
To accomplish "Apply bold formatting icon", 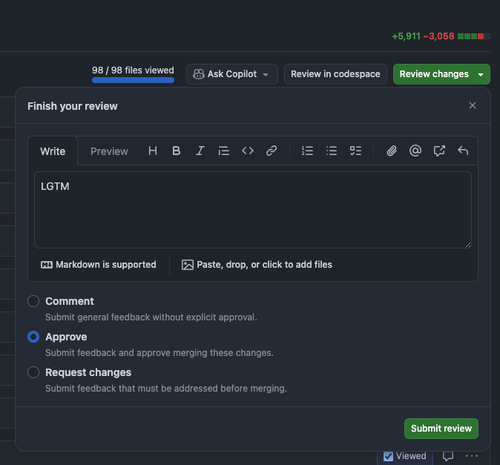I will (x=176, y=151).
